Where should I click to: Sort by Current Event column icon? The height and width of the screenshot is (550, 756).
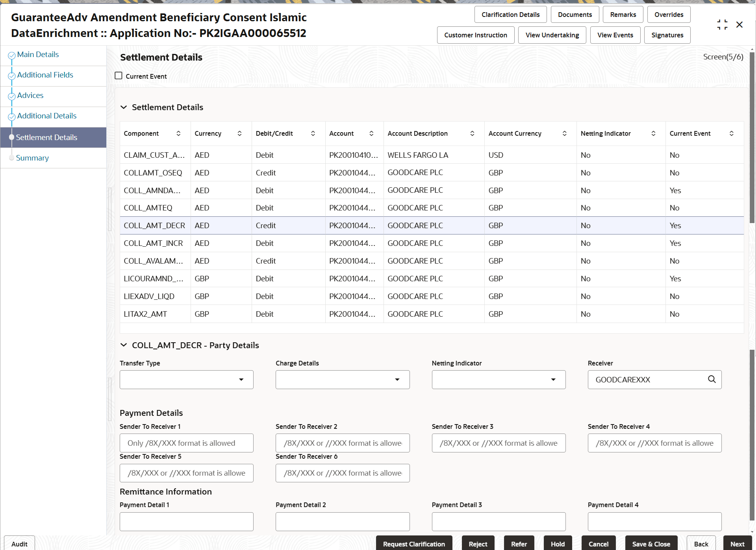(731, 133)
